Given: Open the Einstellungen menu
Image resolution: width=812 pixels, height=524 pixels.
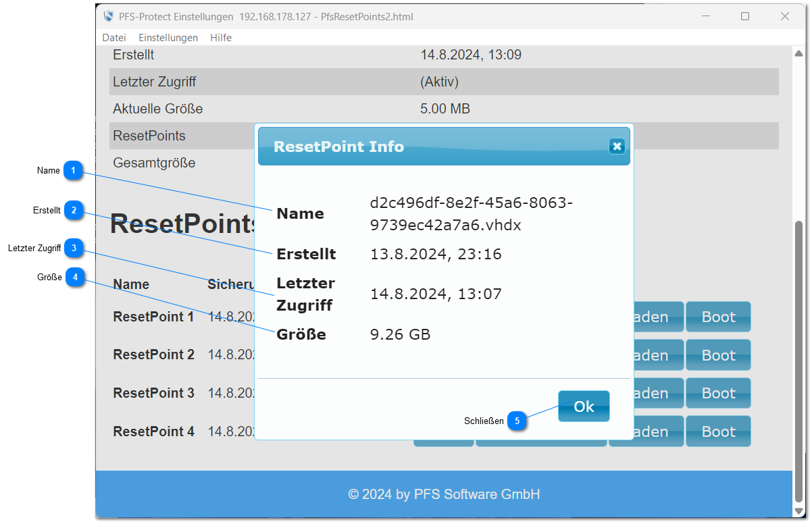Looking at the screenshot, I should 168,38.
